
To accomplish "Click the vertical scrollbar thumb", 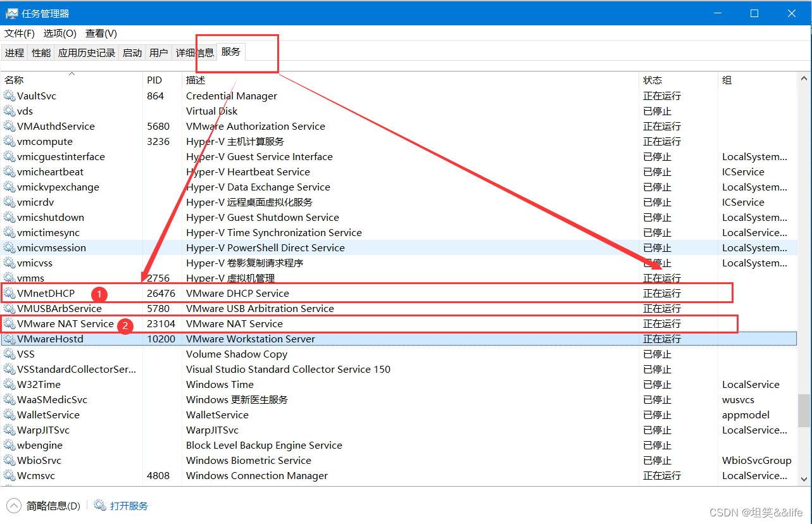I will [x=804, y=411].
